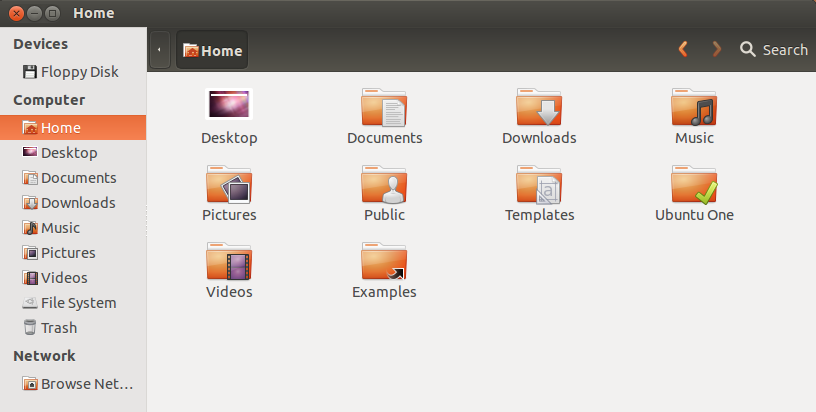Go to Pictures in the sidebar
Image resolution: width=816 pixels, height=412 pixels.
coord(73,253)
